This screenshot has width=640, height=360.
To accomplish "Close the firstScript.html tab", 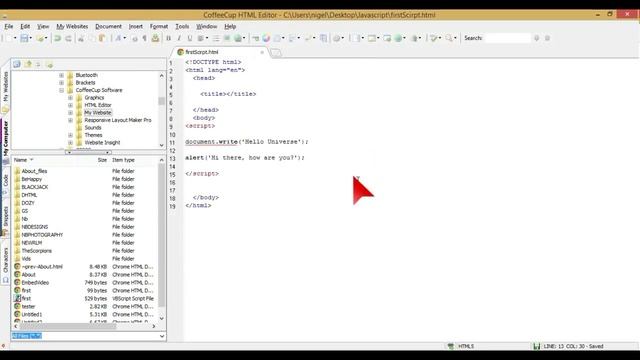I will pos(262,52).
